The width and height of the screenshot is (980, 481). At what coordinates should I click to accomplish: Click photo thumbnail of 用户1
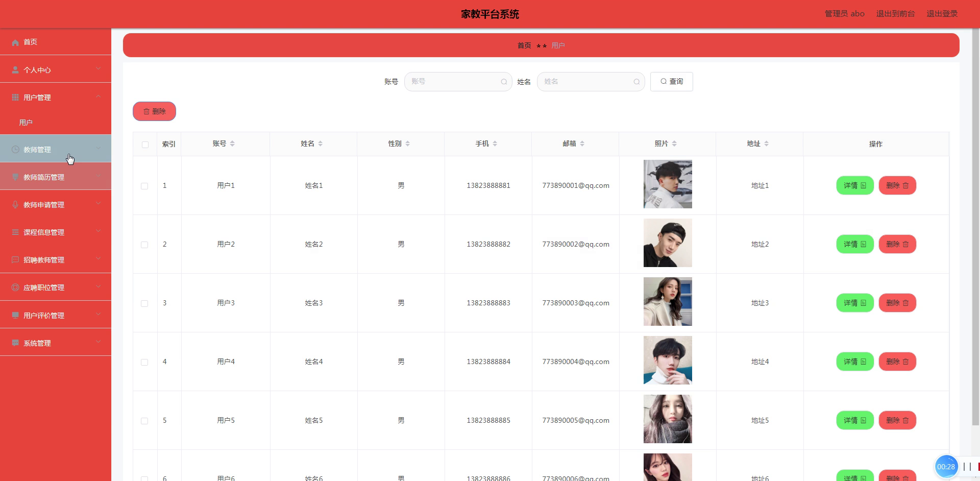668,184
